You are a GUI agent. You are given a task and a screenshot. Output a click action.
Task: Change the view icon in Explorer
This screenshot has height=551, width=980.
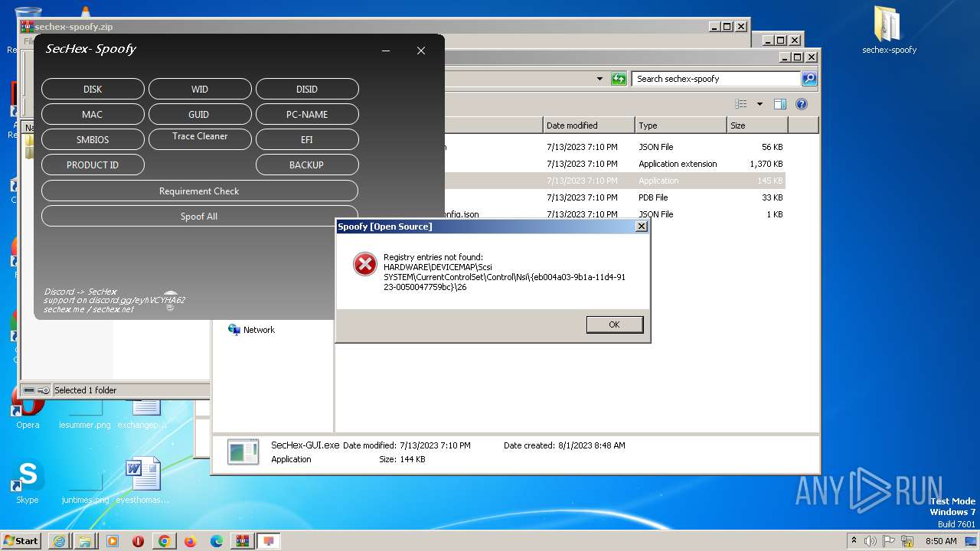click(740, 104)
